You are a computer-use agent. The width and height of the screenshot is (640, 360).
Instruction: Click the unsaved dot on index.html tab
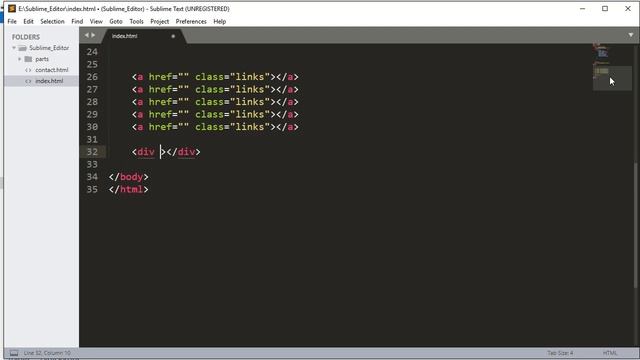click(x=173, y=36)
